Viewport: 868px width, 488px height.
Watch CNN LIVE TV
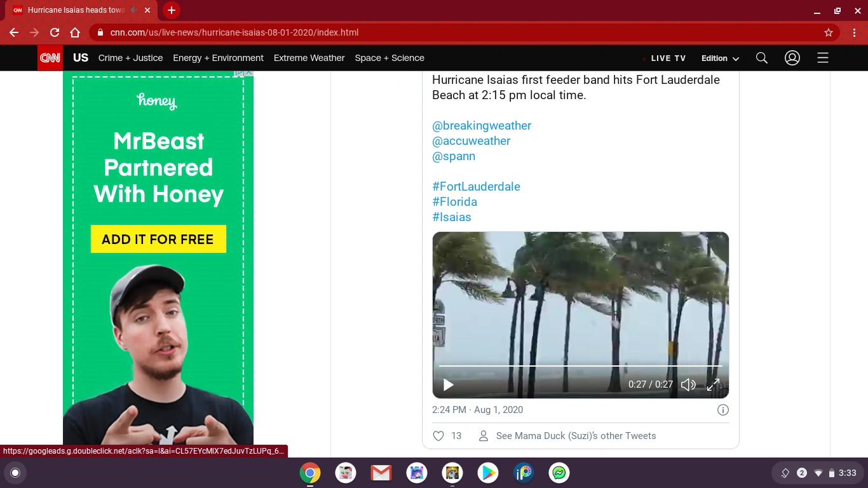click(668, 58)
